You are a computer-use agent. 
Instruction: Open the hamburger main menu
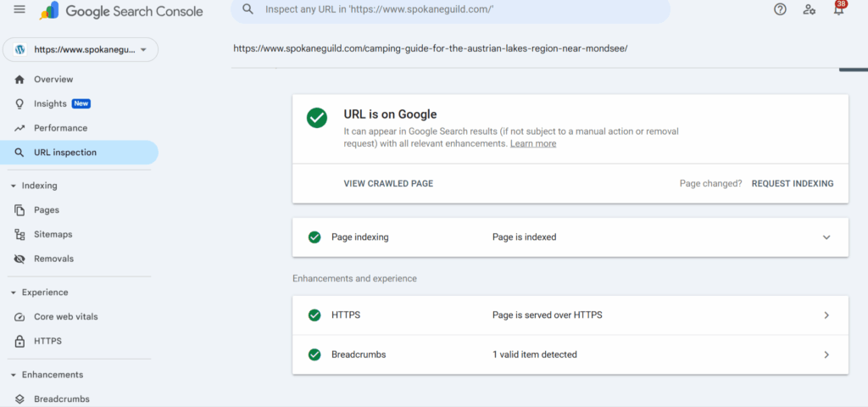19,9
